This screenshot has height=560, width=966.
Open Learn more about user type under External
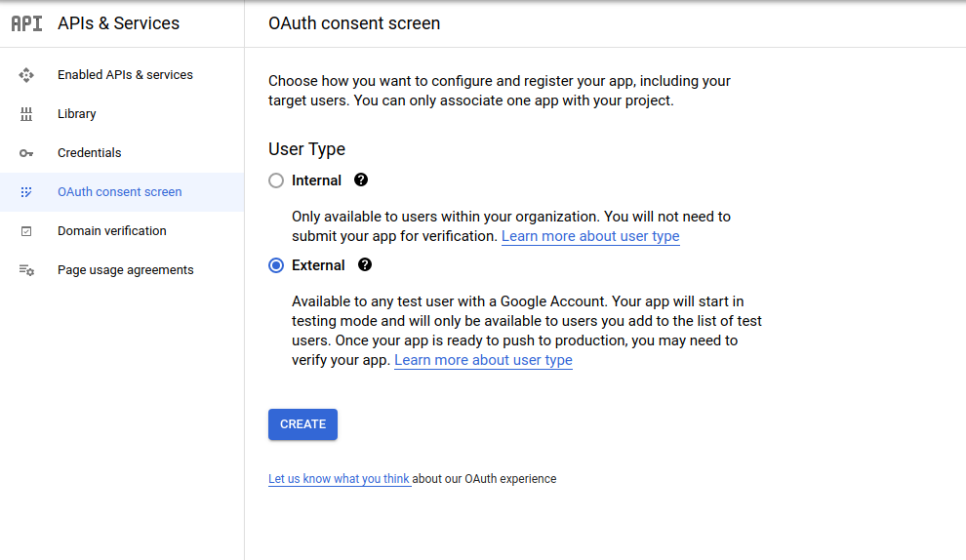pyautogui.click(x=483, y=360)
